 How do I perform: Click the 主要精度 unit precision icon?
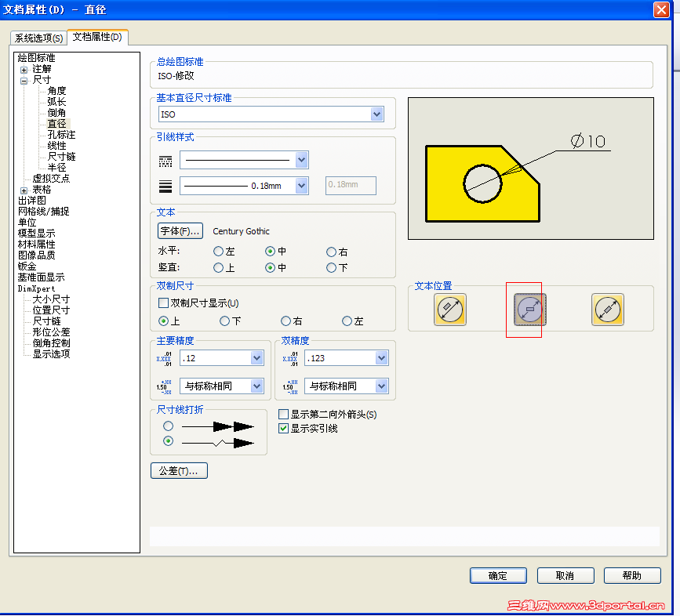pos(165,357)
